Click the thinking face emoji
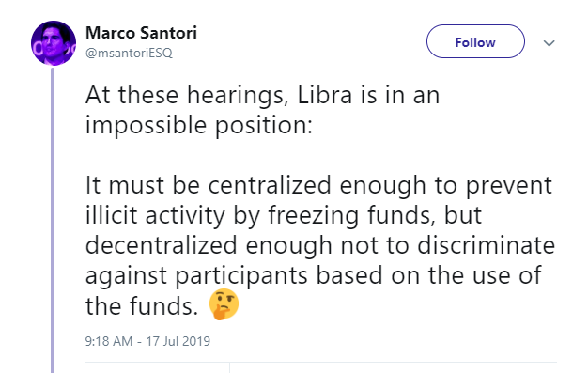 click(x=224, y=304)
